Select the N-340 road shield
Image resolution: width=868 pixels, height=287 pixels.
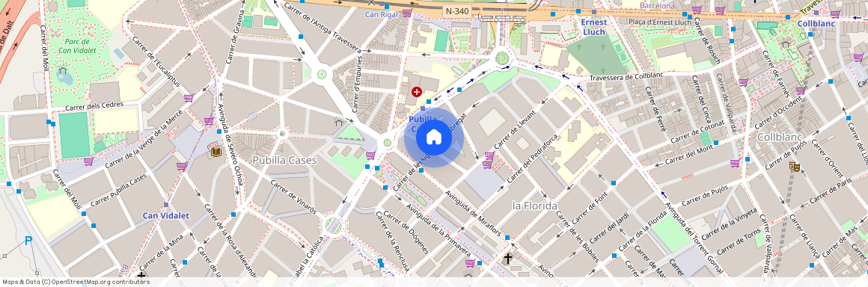coord(458,11)
